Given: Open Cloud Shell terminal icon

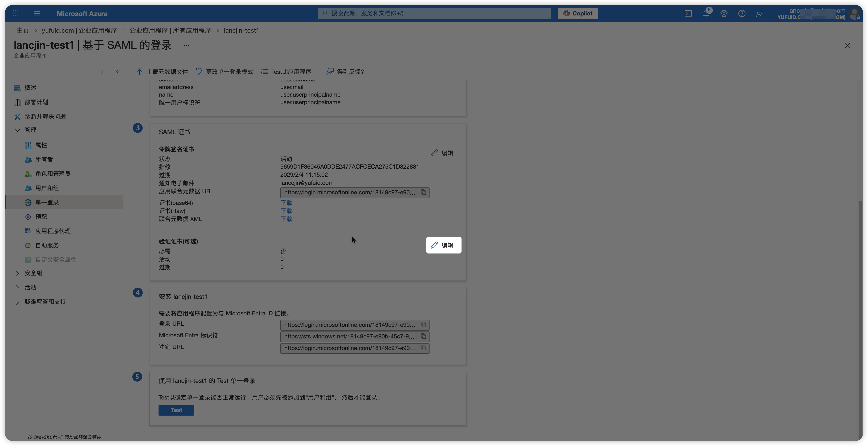Looking at the screenshot, I should click(688, 13).
